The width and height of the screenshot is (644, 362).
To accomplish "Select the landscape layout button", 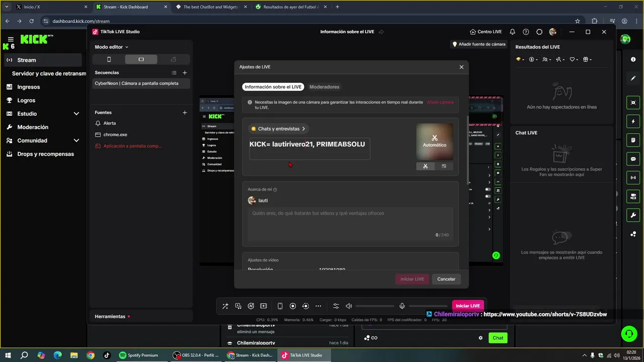I will (141, 59).
